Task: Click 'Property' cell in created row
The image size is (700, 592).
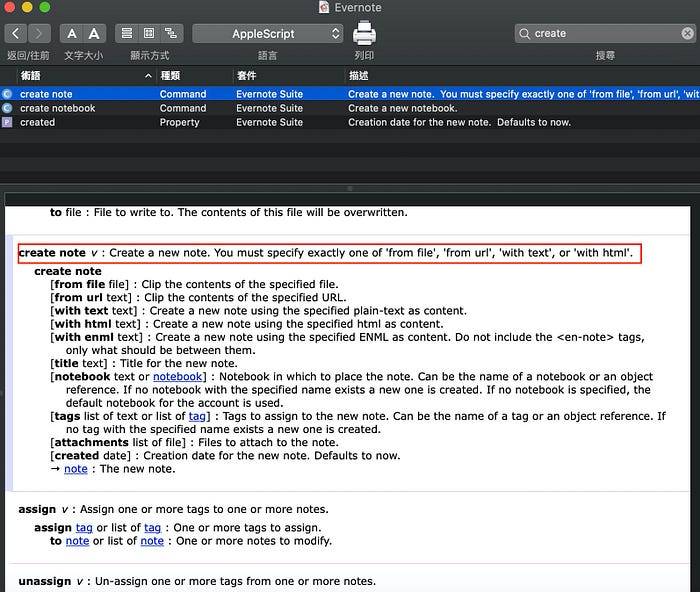Action: (179, 122)
